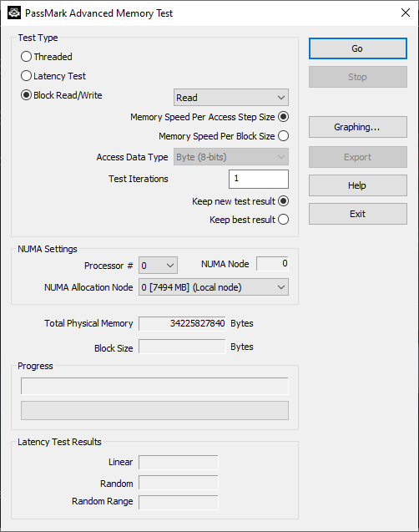Click the Total Physical Memory field

(182, 323)
